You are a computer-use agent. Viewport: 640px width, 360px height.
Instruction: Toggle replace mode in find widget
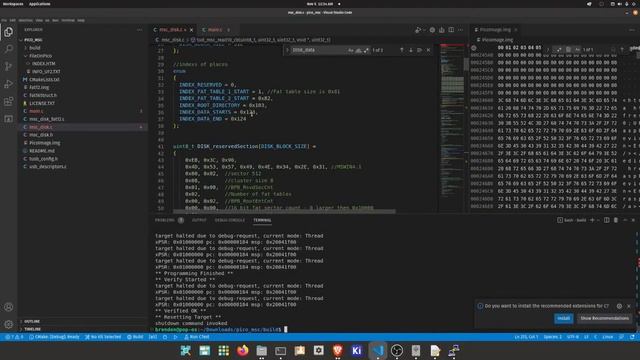[287, 50]
